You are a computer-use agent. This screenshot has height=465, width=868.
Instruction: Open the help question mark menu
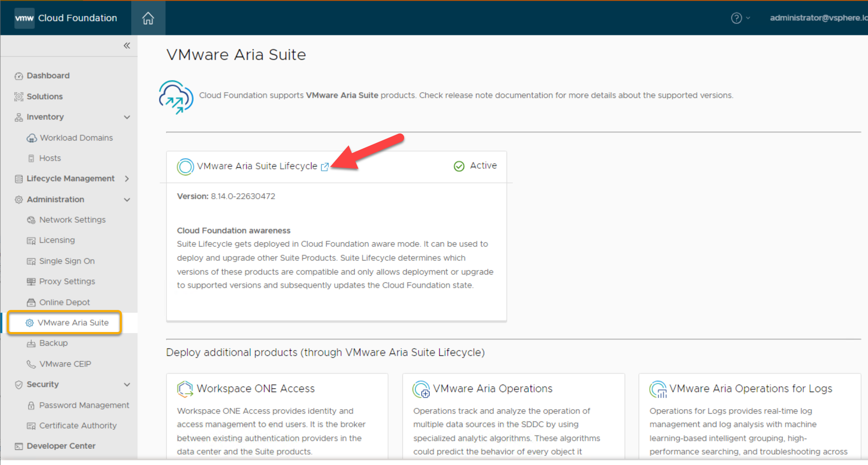pos(737,18)
